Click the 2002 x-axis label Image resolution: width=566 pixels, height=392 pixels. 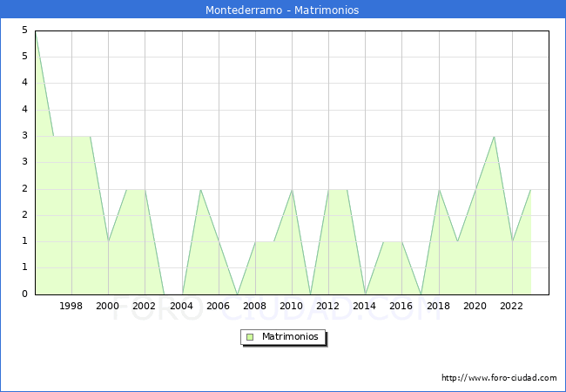[144, 306]
